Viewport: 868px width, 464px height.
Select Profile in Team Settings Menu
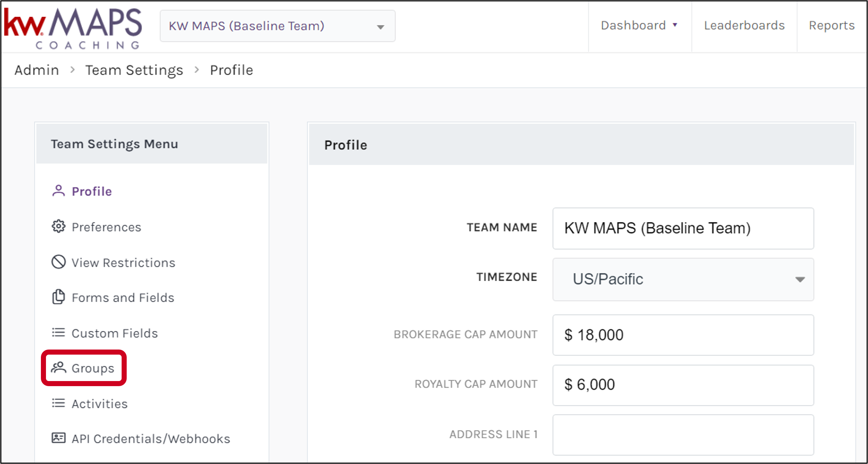click(x=92, y=191)
